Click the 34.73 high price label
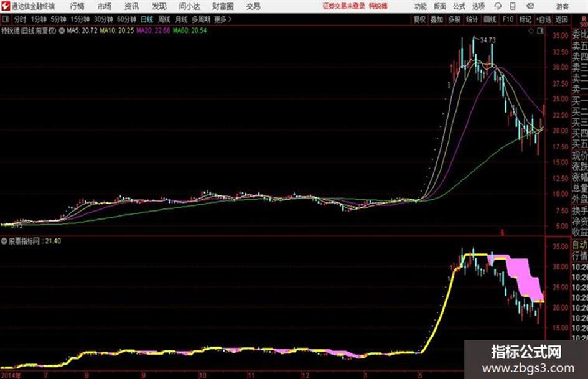Screen dimensions: 588x379 pos(487,40)
